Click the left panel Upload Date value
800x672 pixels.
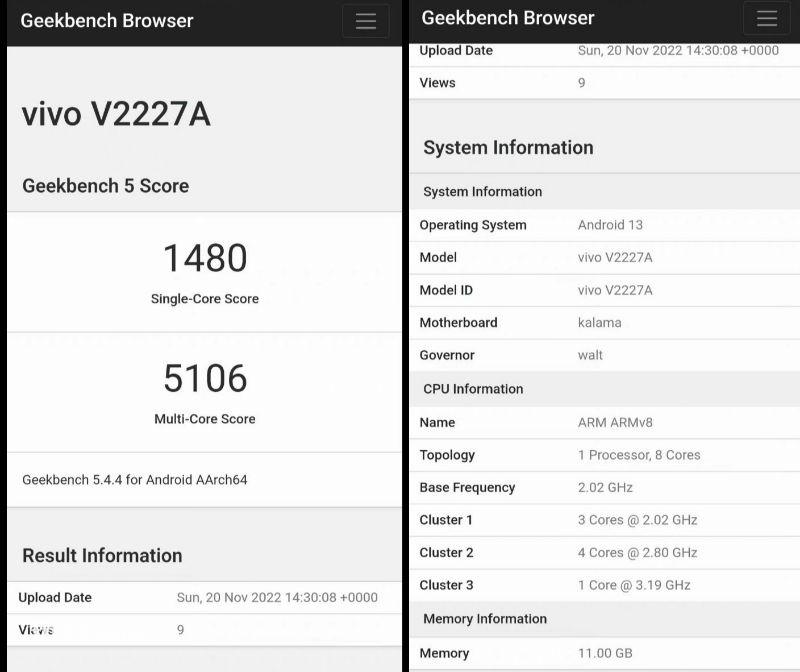tap(277, 598)
